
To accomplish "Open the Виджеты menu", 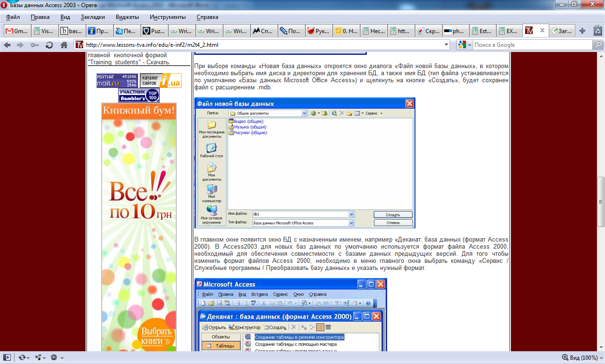I will point(127,17).
